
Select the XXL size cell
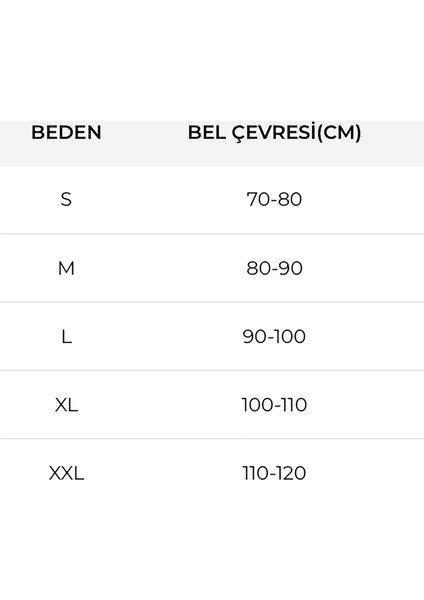[67, 473]
